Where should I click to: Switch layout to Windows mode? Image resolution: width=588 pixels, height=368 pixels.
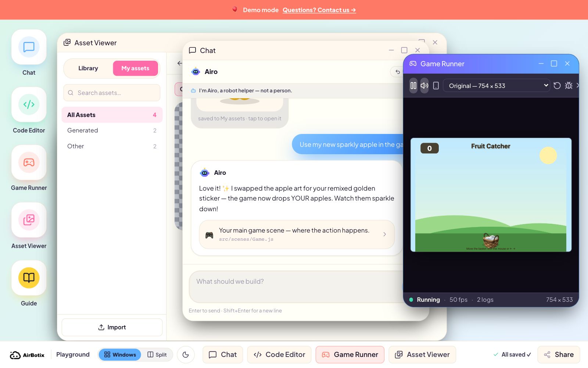click(120, 355)
